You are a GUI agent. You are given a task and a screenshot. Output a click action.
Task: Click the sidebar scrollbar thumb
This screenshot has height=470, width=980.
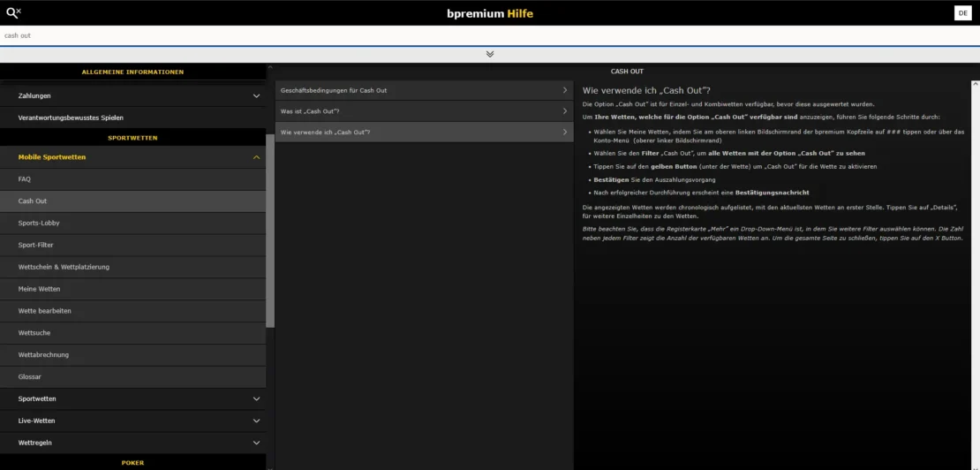point(270,231)
